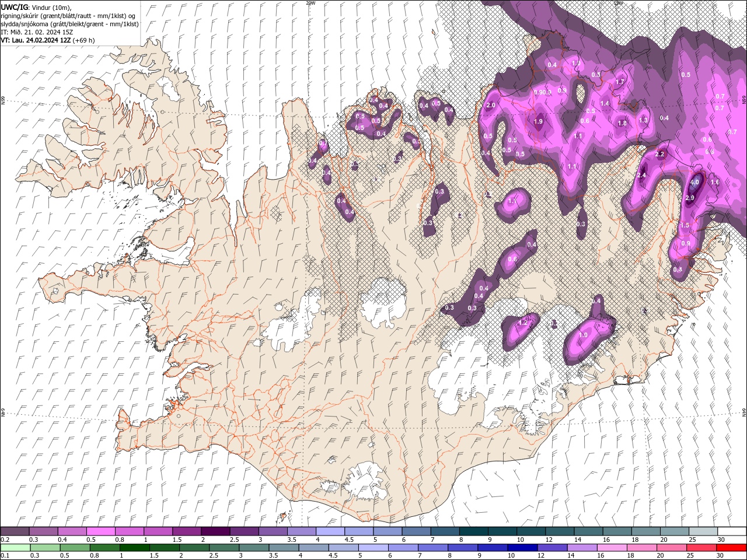Click the lower row green swatch between 2.5 and 3
Viewport: 747px width, 560px height.
[x=224, y=548]
